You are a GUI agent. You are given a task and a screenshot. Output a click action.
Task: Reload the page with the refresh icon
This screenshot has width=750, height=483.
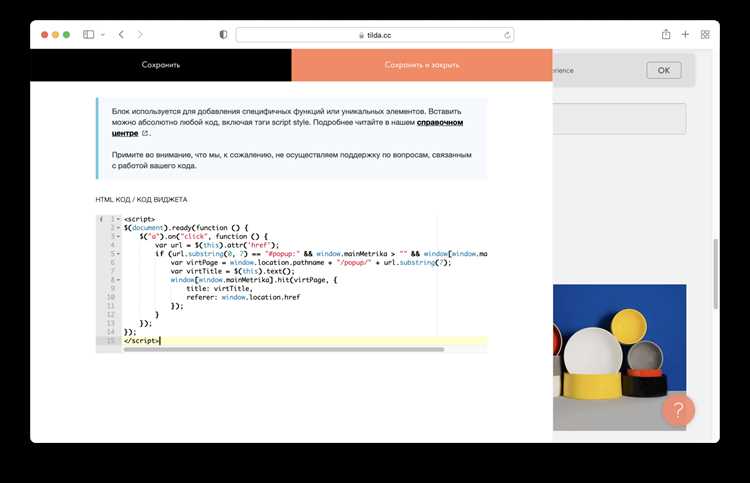pos(507,35)
